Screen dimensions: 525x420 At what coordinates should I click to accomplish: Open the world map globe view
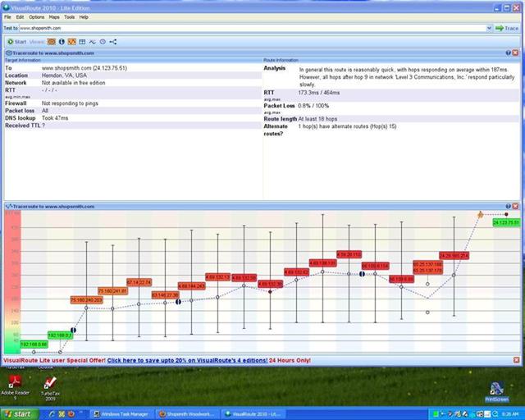pos(62,42)
